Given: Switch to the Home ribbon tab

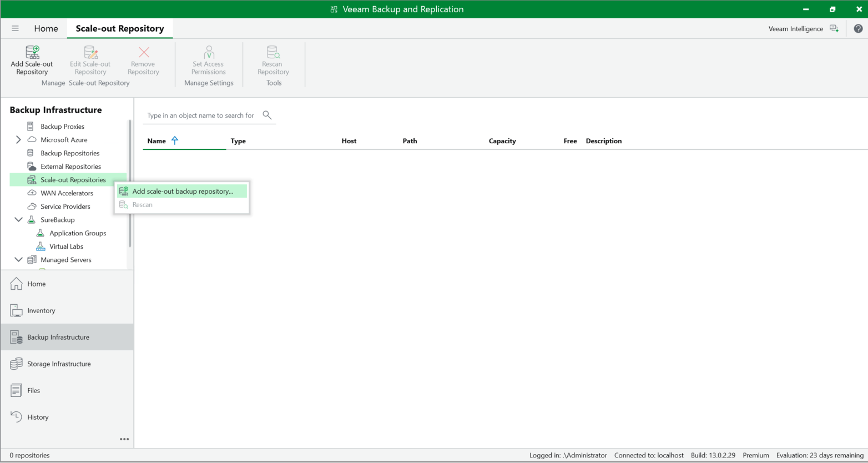Looking at the screenshot, I should point(46,28).
